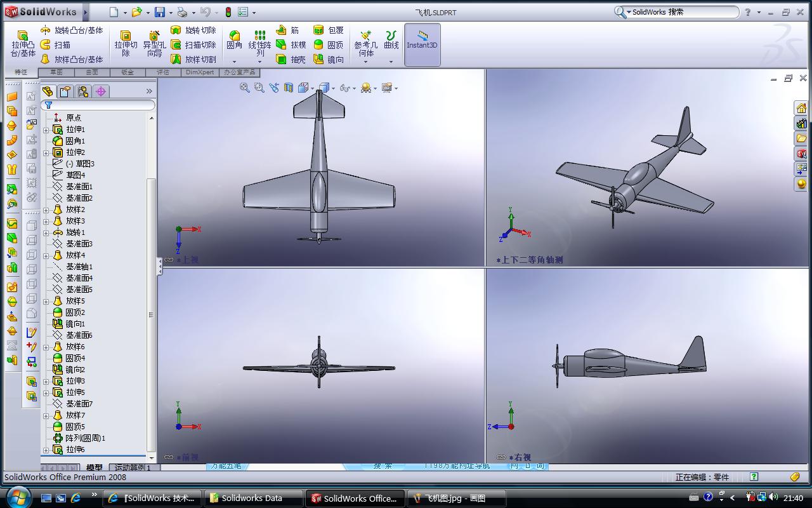Open the dropdown arrow under 曲线
The image size is (812, 508).
pos(391,62)
